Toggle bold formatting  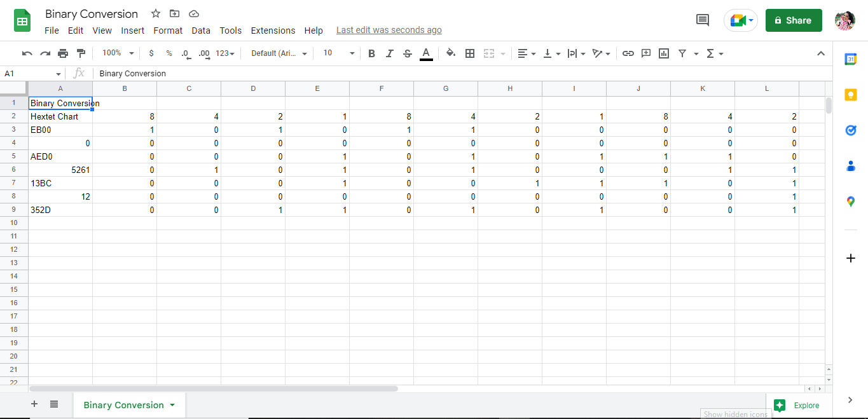tap(372, 53)
